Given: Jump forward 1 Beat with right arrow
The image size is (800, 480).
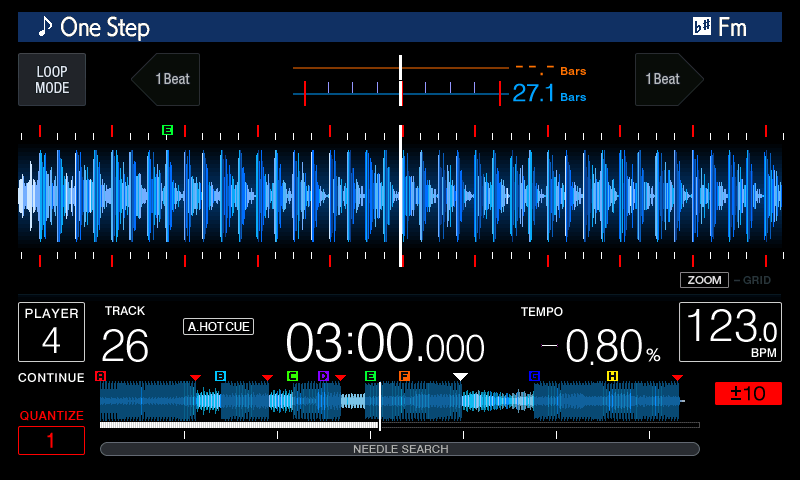Looking at the screenshot, I should pos(668,80).
